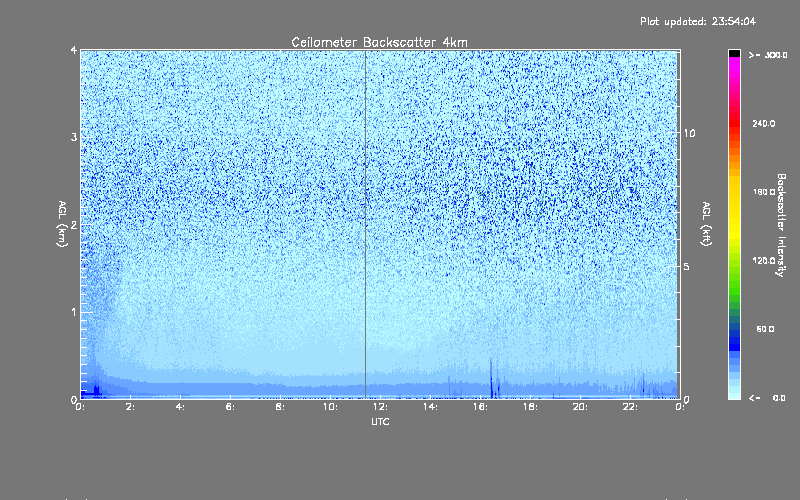Click the black top segment of colorbar

734,53
